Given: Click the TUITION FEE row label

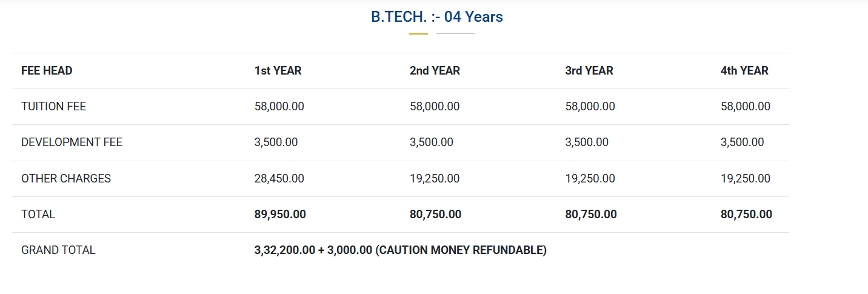Looking at the screenshot, I should click(x=53, y=107).
